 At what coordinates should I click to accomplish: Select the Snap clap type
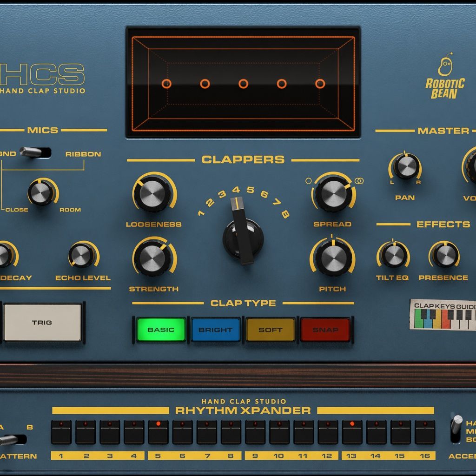325,330
